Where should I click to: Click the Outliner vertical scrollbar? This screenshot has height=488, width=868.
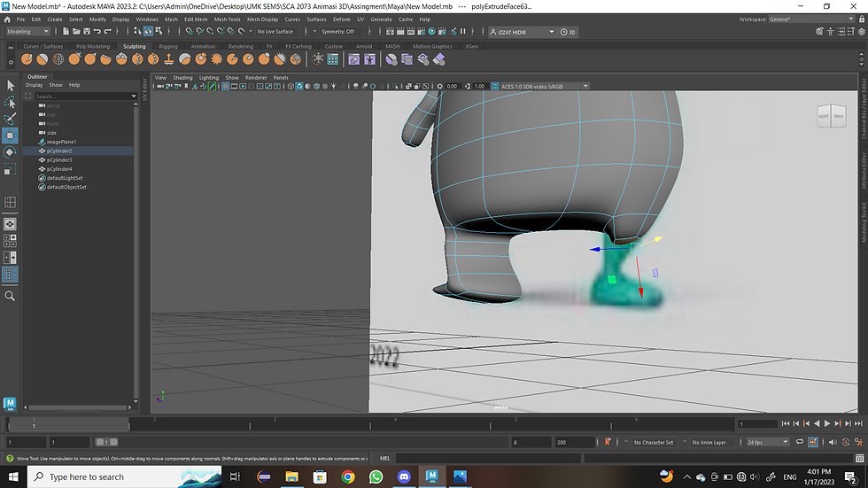coord(136,252)
